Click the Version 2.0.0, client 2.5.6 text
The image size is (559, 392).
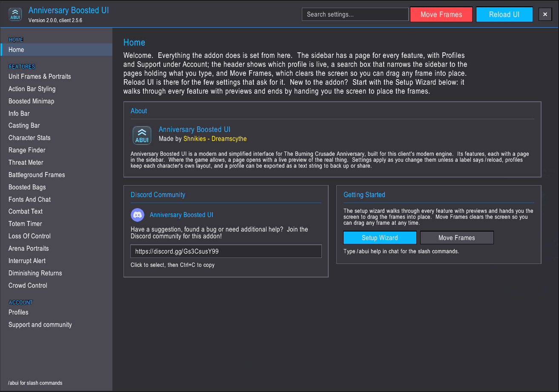[x=55, y=20]
